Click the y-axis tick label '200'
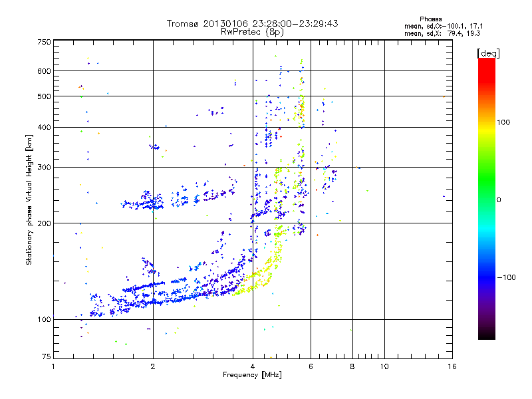Image resolution: width=532 pixels, height=399 pixels. pos(45,223)
